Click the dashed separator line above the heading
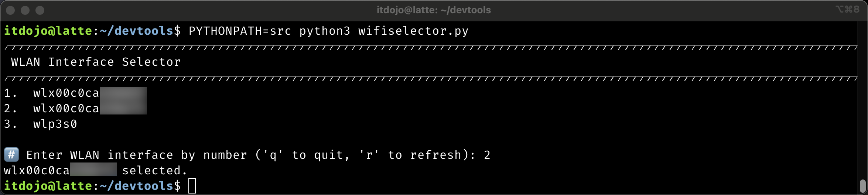The width and height of the screenshot is (868, 195). 430,48
